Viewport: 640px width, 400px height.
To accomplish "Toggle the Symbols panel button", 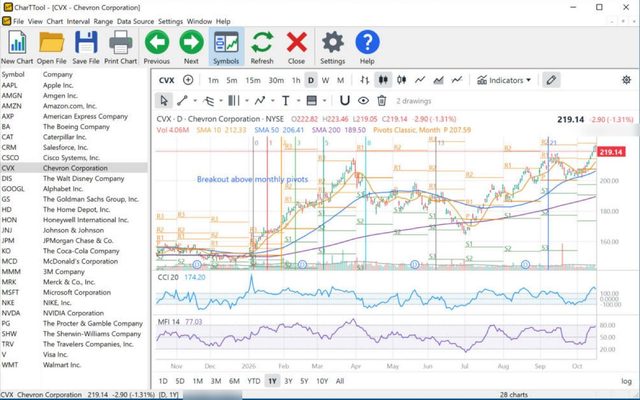I will [226, 47].
